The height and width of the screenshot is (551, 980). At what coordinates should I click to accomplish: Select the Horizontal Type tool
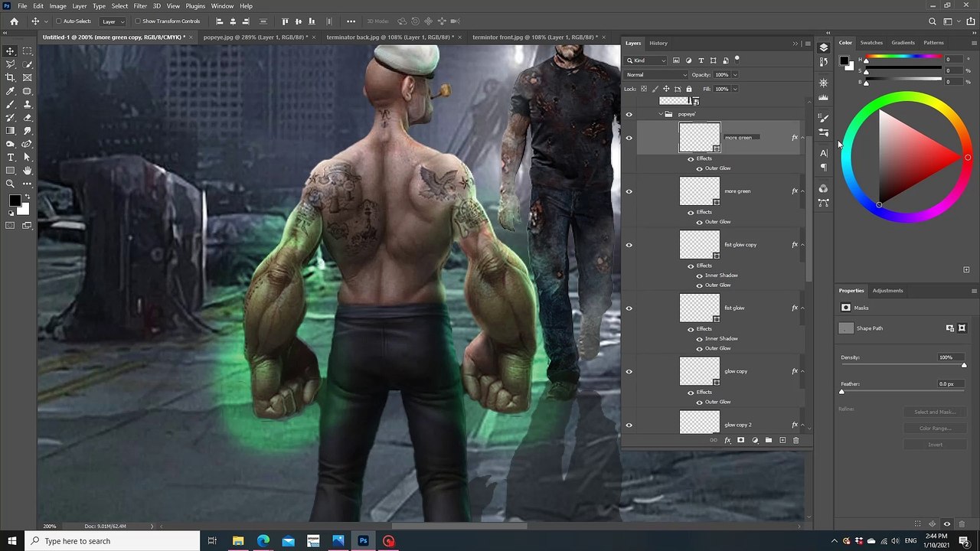point(11,157)
